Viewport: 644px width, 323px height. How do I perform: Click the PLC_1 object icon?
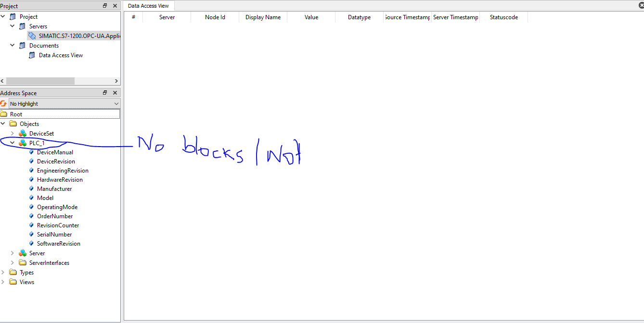22,143
